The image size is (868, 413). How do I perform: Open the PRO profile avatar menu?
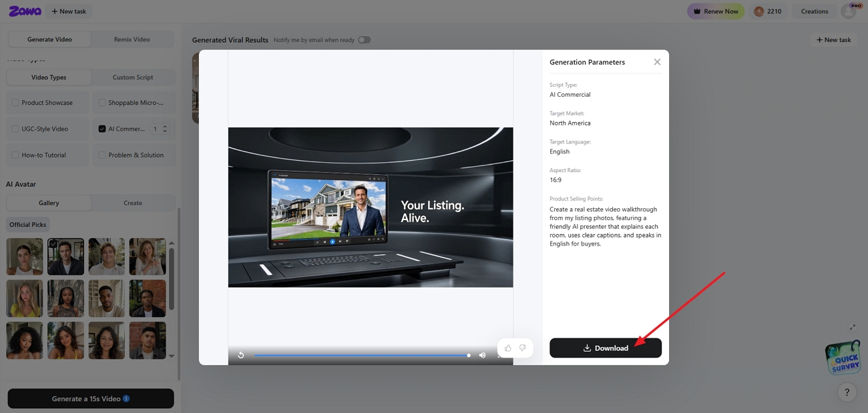(x=849, y=11)
